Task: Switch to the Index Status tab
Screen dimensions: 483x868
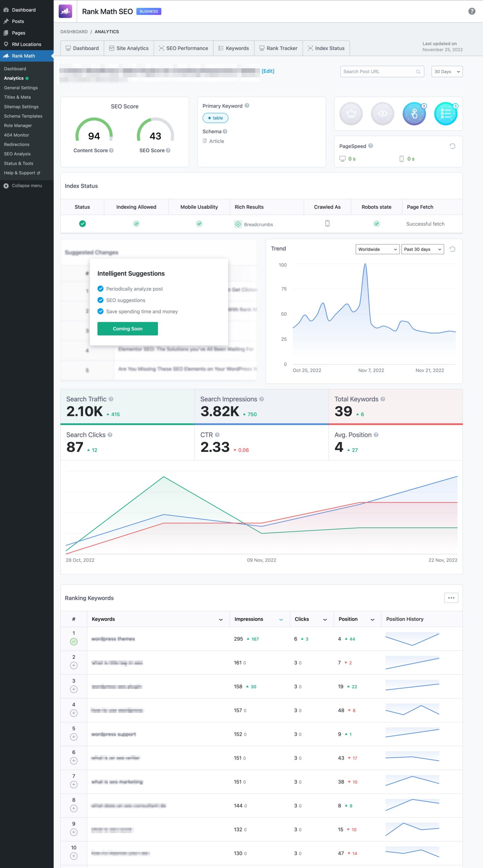Action: click(326, 48)
